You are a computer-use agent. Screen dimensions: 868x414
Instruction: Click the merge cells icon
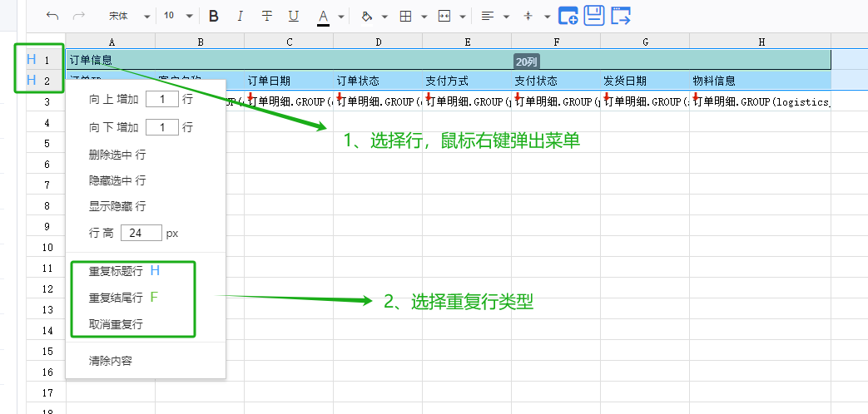(x=444, y=16)
